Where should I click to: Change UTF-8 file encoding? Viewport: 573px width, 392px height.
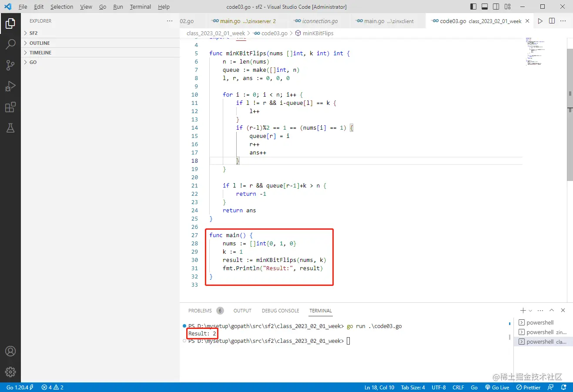point(439,387)
